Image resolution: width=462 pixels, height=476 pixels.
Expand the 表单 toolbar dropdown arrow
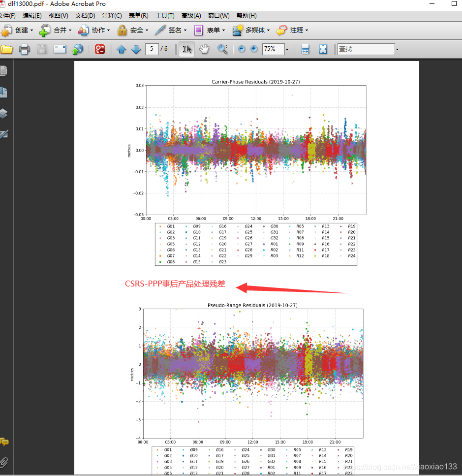224,31
